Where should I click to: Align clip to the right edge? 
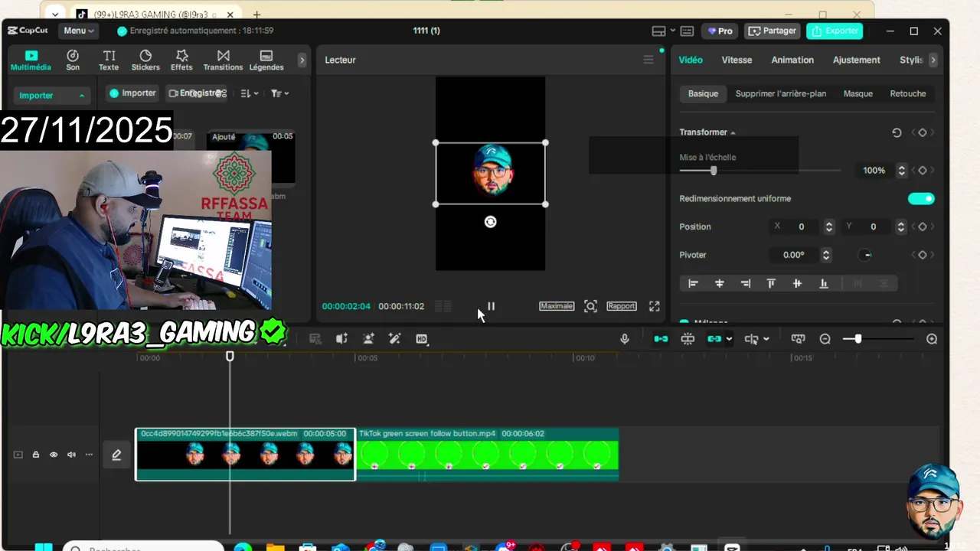point(745,283)
